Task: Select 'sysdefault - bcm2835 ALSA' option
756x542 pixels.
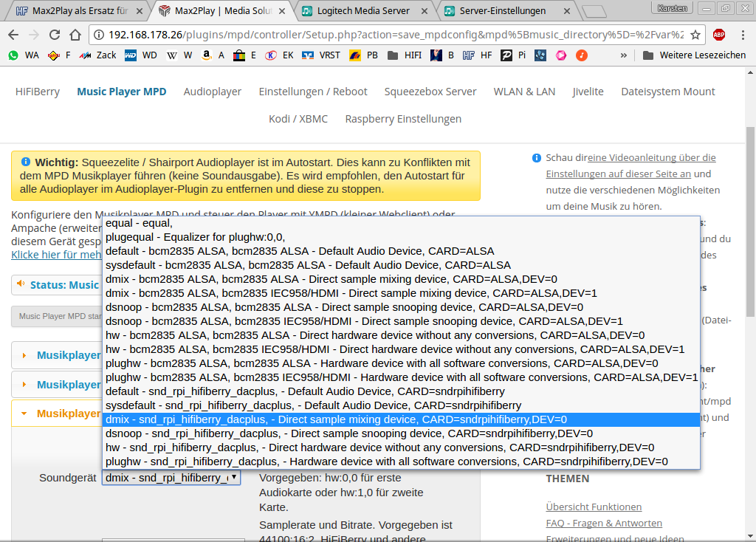Action: click(x=401, y=265)
